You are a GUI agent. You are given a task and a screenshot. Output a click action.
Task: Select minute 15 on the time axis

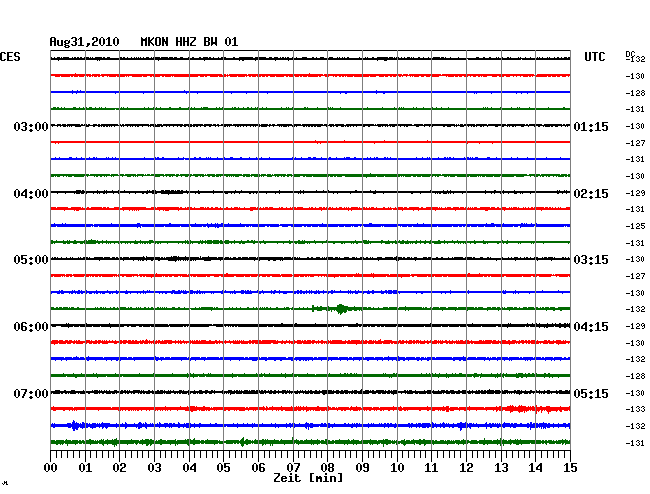coord(570,467)
